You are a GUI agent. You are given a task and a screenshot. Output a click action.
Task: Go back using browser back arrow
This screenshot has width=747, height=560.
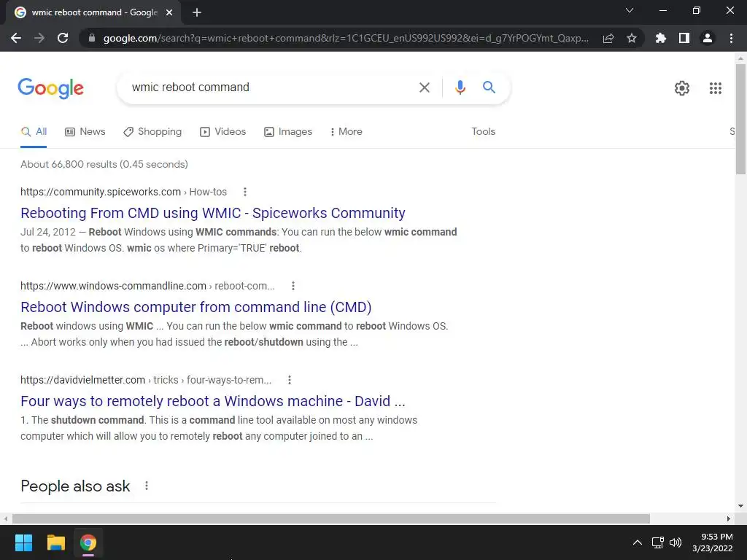[16, 38]
